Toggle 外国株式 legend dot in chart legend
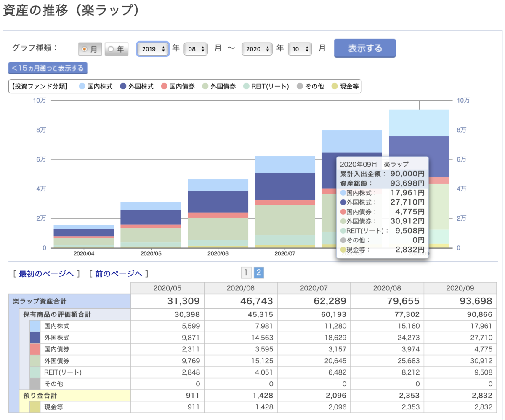 (x=123, y=87)
